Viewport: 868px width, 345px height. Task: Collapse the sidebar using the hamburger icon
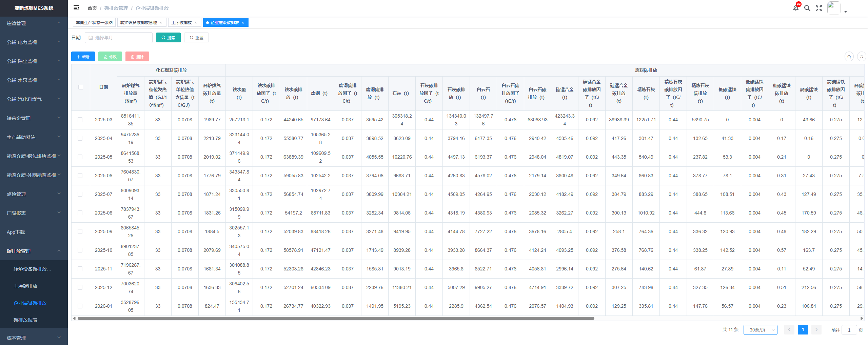76,8
